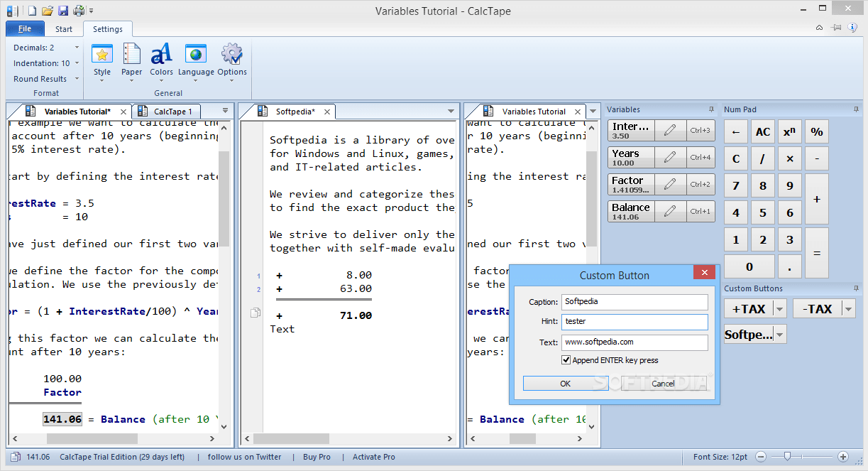The width and height of the screenshot is (868, 471).
Task: Click the font size decrease minus icon
Action: click(x=760, y=457)
